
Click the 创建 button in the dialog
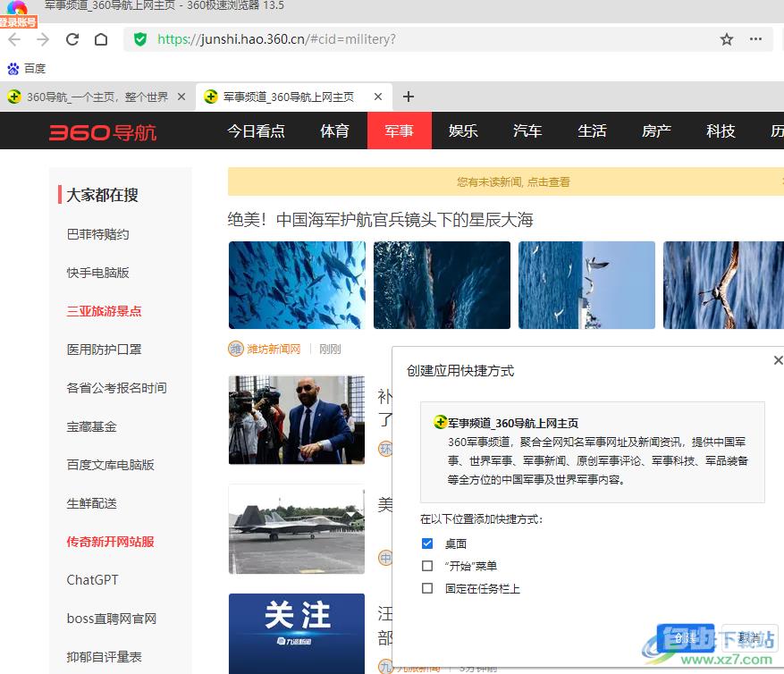click(685, 637)
